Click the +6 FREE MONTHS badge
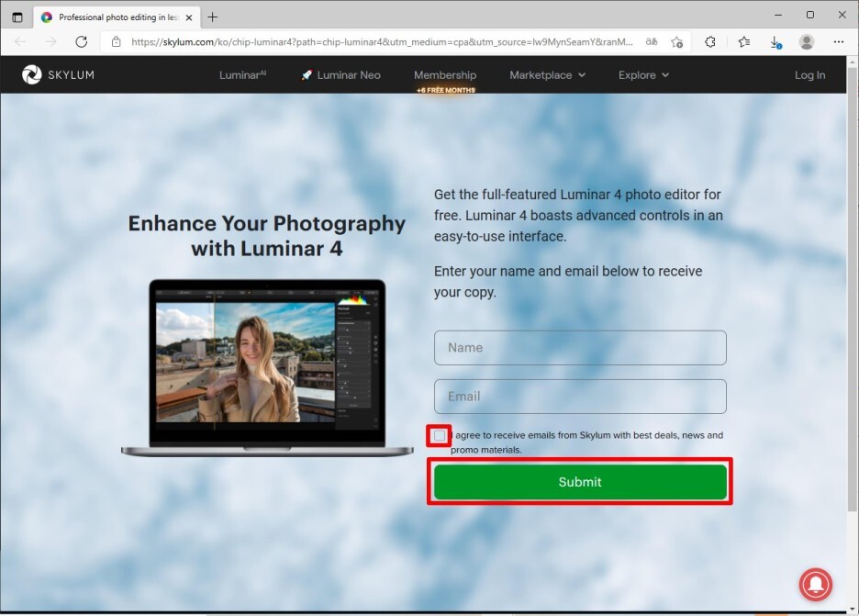This screenshot has width=859, height=616. pyautogui.click(x=445, y=90)
